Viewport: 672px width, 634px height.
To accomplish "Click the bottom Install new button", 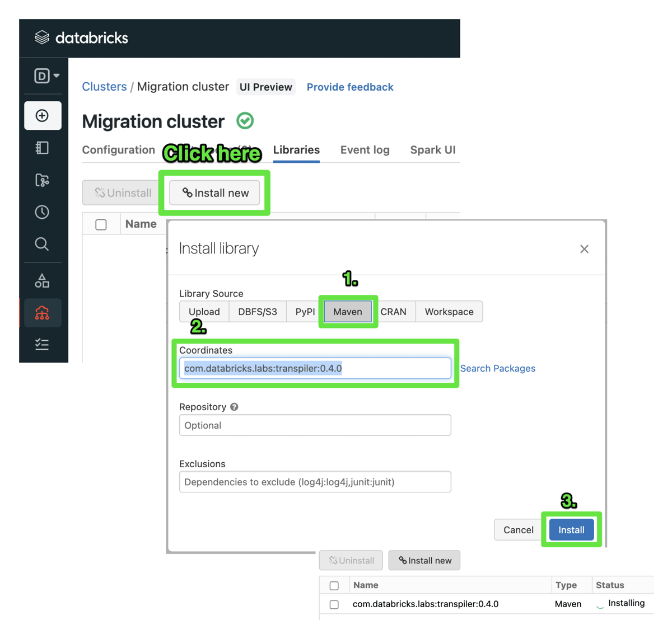I will coord(424,560).
